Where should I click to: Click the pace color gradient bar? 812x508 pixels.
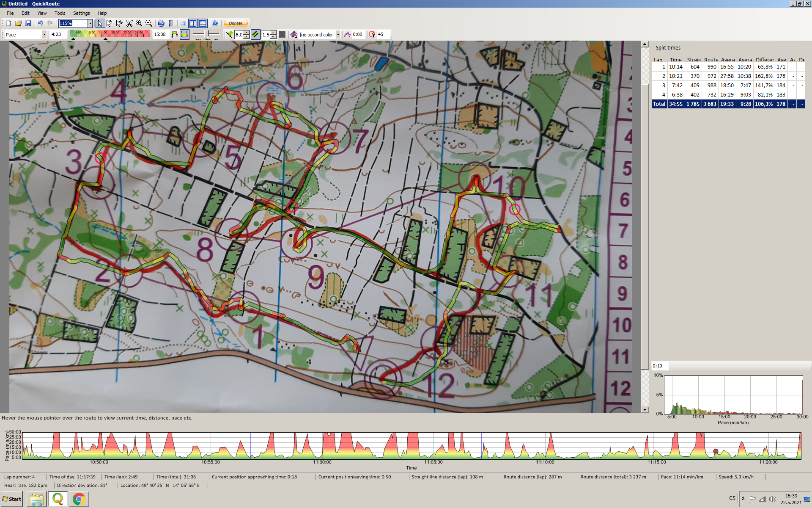click(x=110, y=34)
